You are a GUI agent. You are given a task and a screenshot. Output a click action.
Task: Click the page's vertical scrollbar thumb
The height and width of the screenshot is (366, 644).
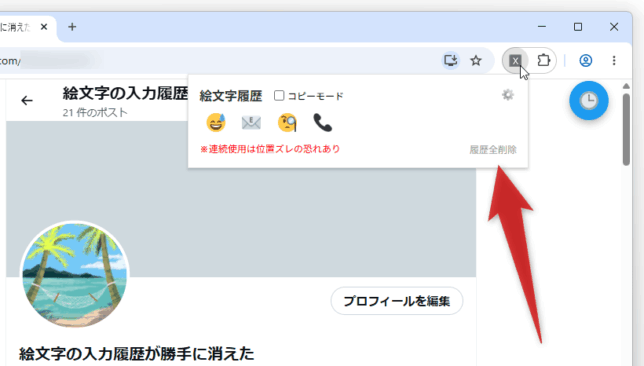(x=626, y=129)
